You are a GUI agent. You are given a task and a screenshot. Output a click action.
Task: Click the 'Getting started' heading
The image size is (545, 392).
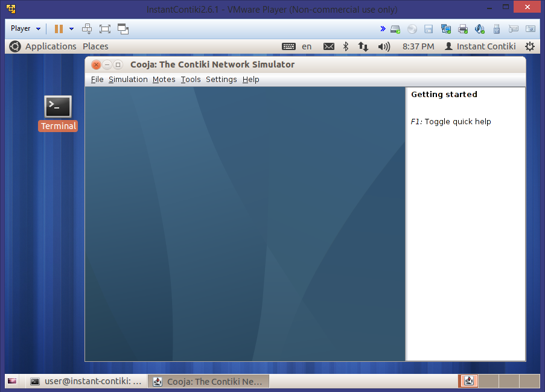[x=444, y=95]
